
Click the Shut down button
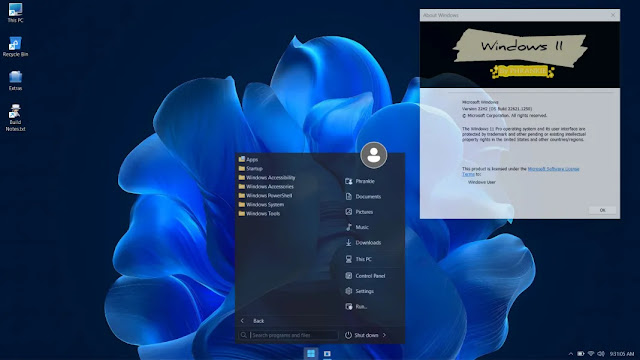pyautogui.click(x=362, y=335)
